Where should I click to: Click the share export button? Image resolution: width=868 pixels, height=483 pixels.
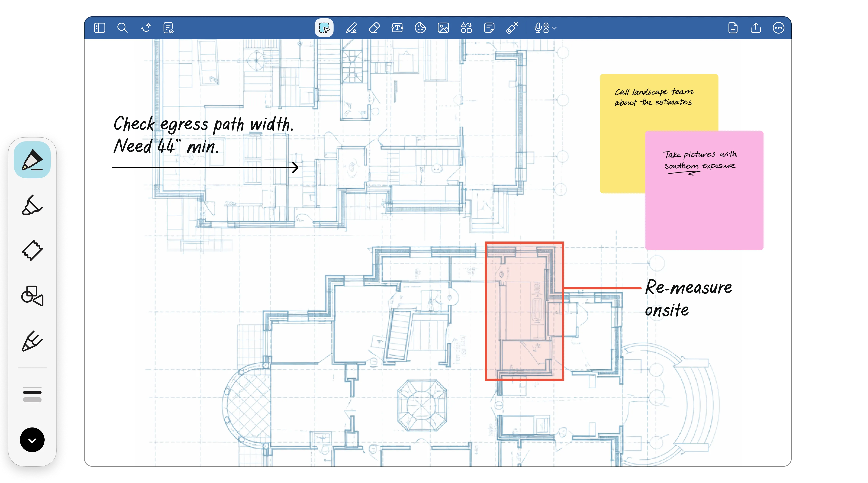756,28
